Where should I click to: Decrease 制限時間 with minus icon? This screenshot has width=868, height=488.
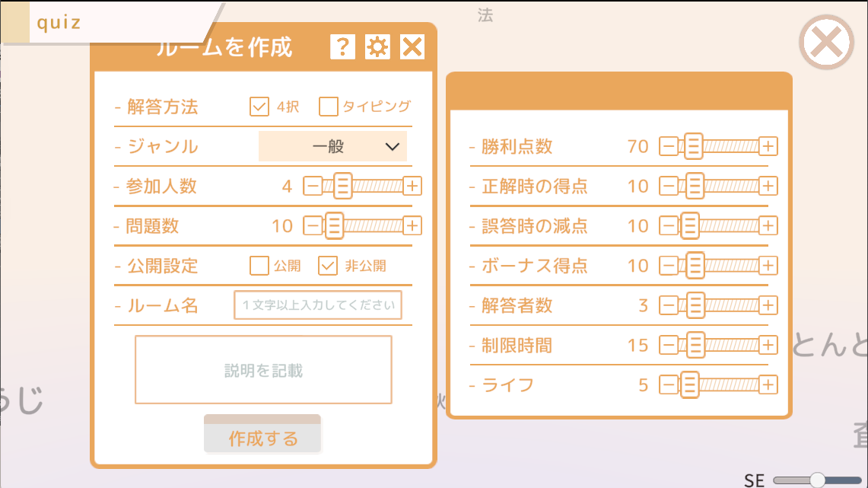click(668, 345)
